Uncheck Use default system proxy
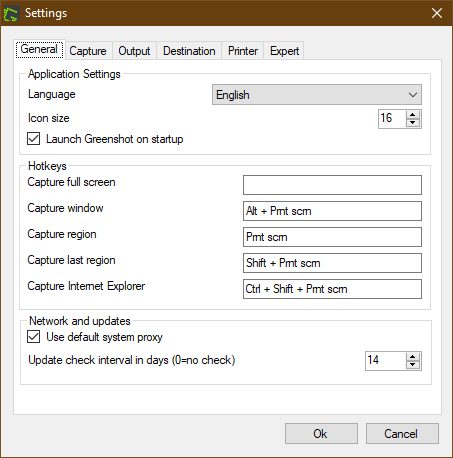The image size is (453, 458). coord(34,337)
